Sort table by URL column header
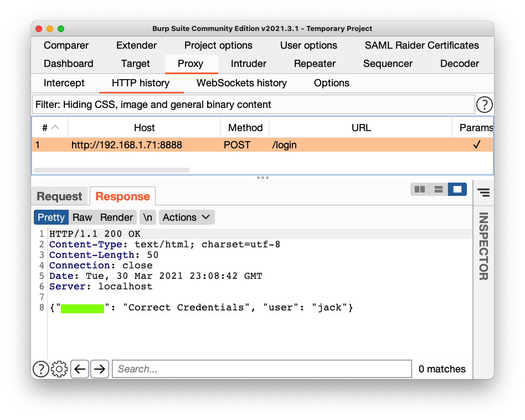This screenshot has width=525, height=420. click(x=361, y=127)
